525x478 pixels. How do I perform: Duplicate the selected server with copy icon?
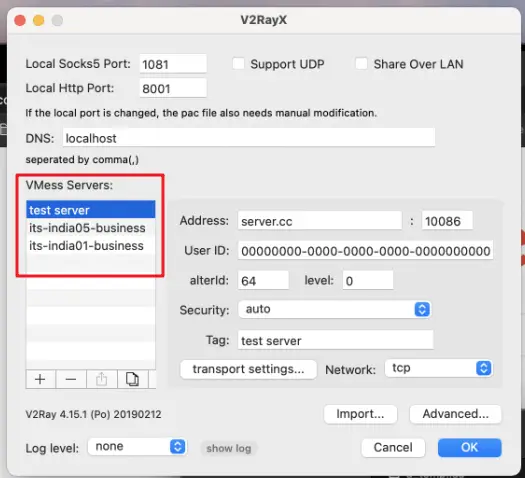132,379
